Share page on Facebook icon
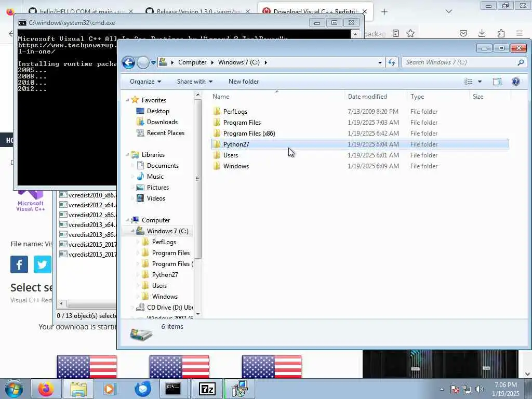The image size is (532, 399). point(19,264)
